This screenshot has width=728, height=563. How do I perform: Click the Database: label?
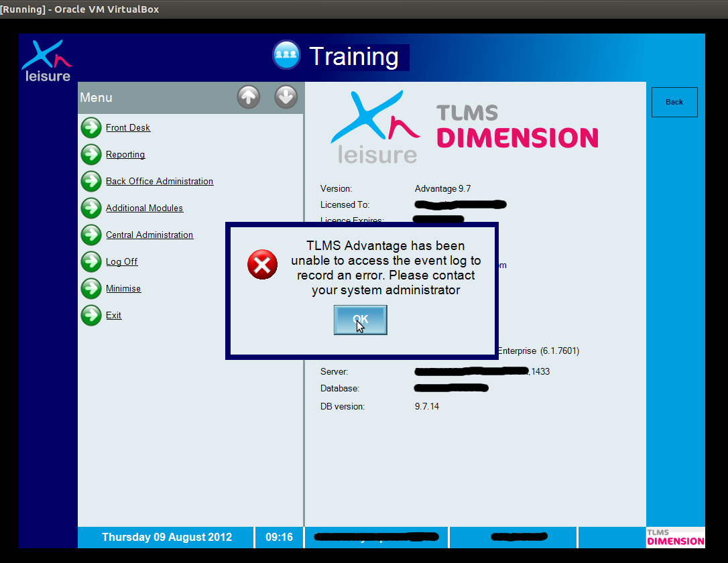[340, 389]
